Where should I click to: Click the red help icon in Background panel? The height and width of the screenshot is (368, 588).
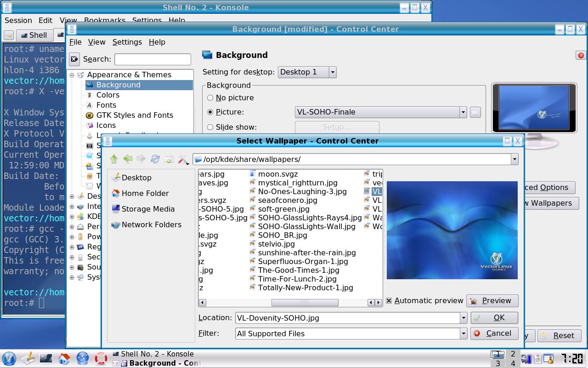pyautogui.click(x=581, y=55)
